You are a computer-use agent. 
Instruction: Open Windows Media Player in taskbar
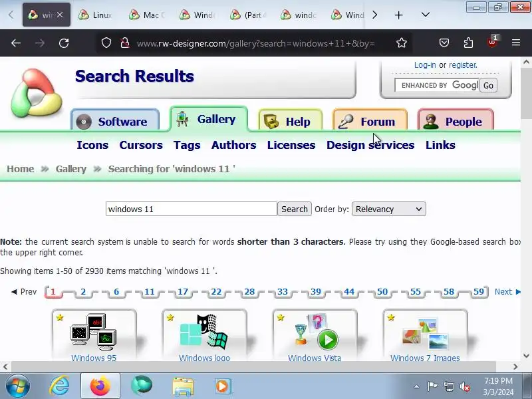coord(223,386)
